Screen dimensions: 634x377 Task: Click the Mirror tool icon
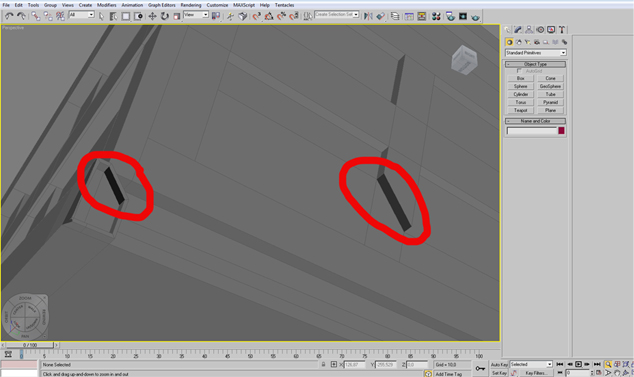click(x=368, y=16)
